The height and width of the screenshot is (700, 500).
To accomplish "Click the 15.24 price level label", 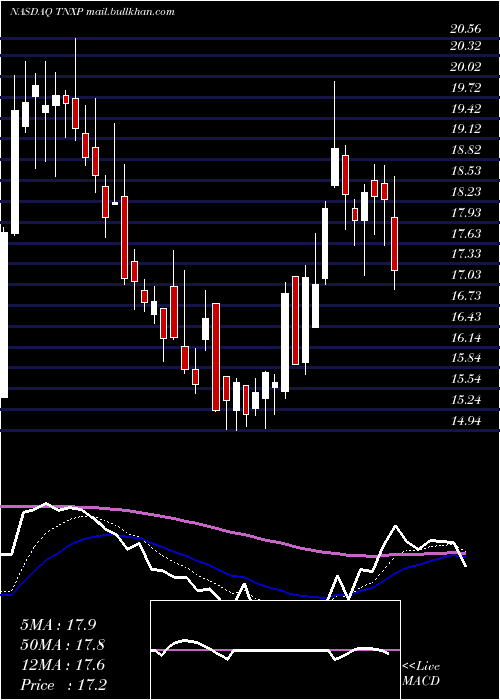I will point(466,400).
